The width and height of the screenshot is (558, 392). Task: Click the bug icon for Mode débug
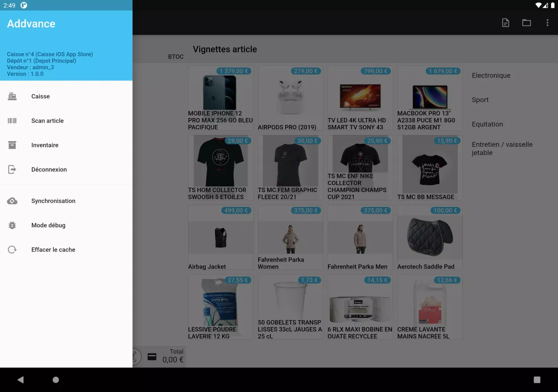(12, 225)
